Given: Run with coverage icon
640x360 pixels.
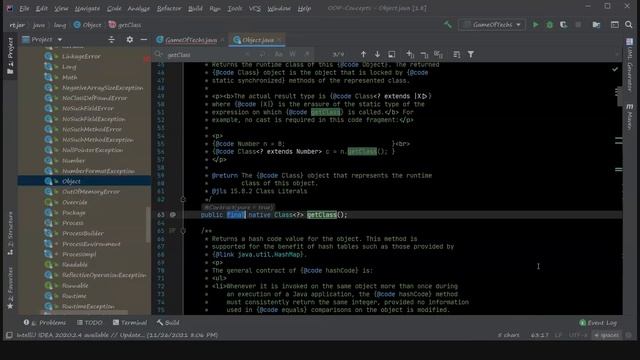Looking at the screenshot, I should tap(564, 25).
